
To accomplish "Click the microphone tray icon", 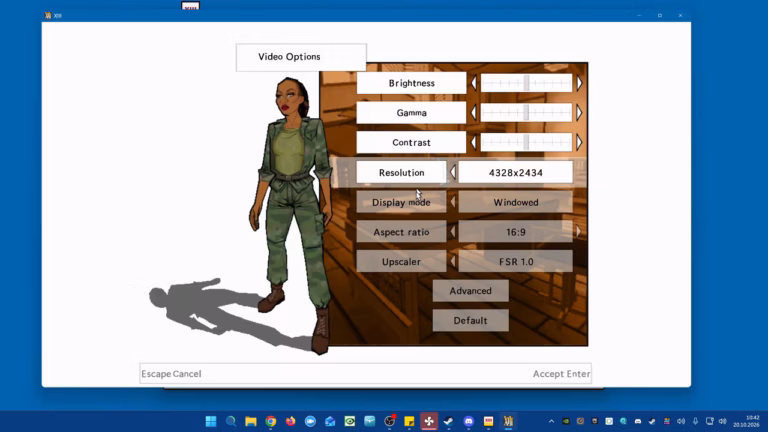I will [695, 421].
